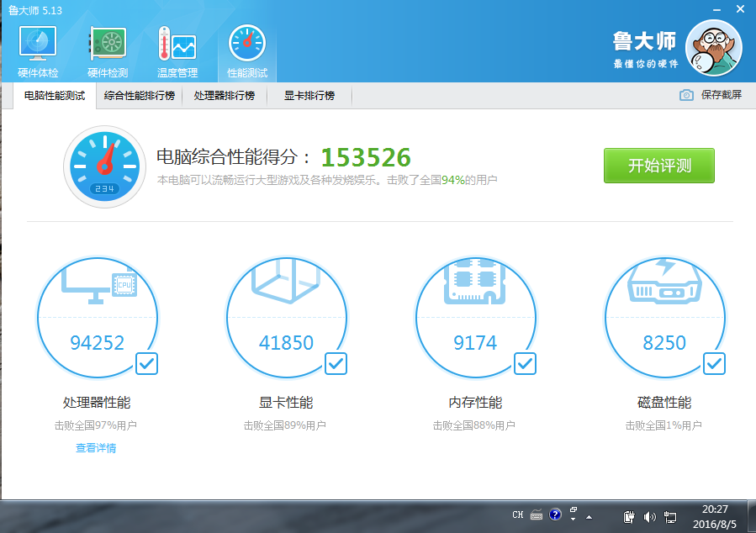Click the 显卡性能 label
756x533 pixels.
[x=287, y=403]
